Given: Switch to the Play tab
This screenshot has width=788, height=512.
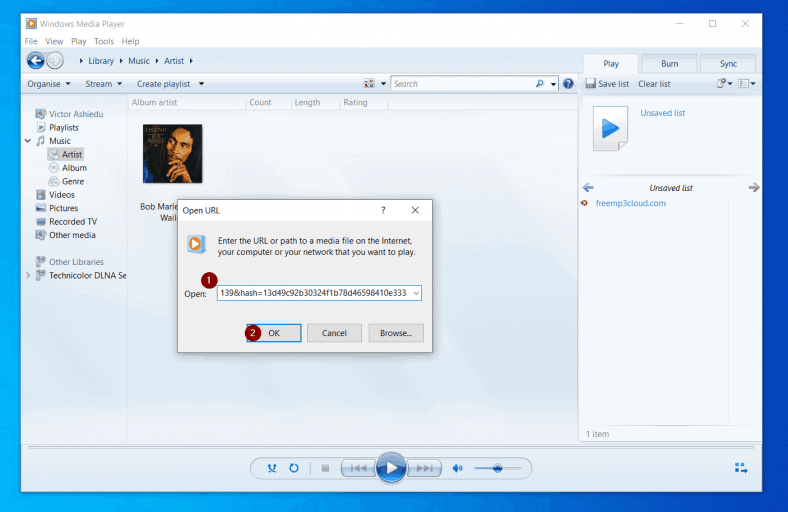Looking at the screenshot, I should click(611, 64).
